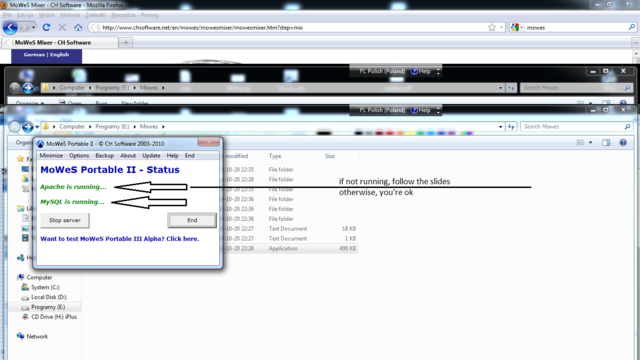Click the End button in MoWeS
640x360 pixels.
pyautogui.click(x=192, y=220)
